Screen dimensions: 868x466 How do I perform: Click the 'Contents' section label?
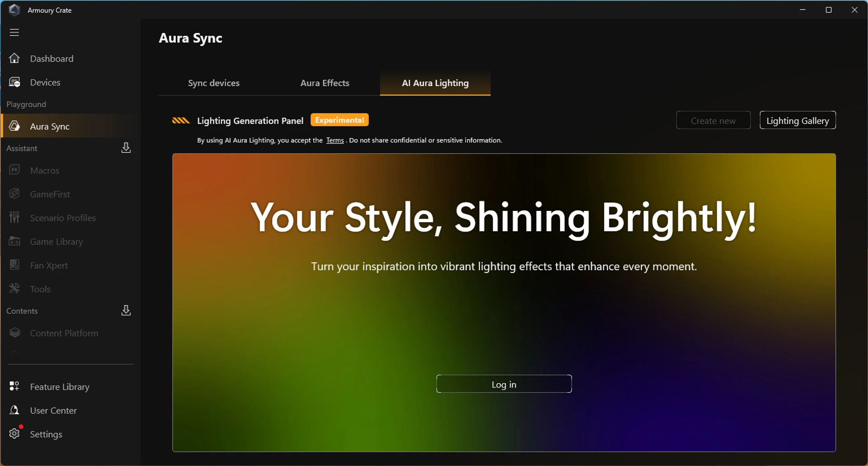point(22,311)
